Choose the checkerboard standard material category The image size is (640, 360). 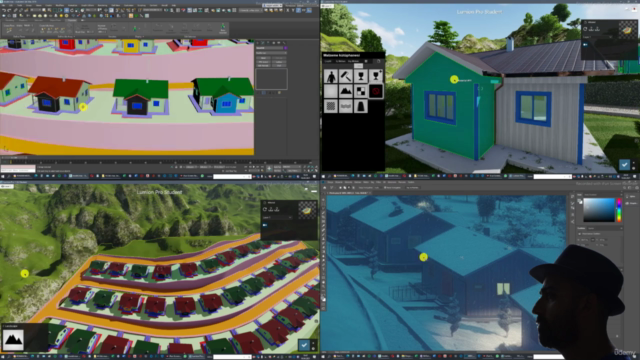[361, 91]
